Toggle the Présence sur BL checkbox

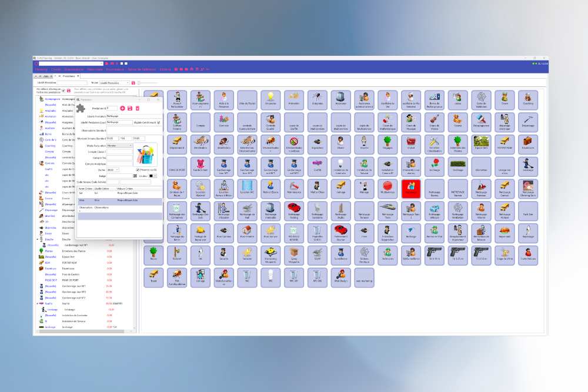click(138, 170)
